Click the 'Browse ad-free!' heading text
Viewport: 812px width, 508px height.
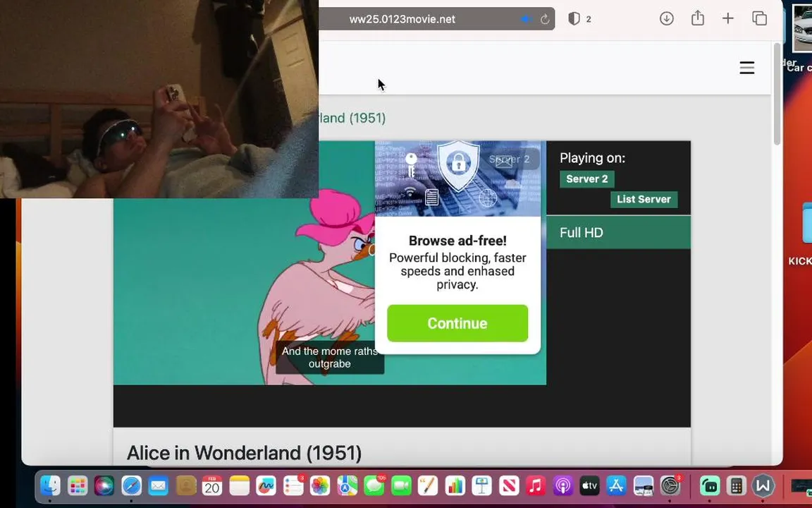coord(457,241)
